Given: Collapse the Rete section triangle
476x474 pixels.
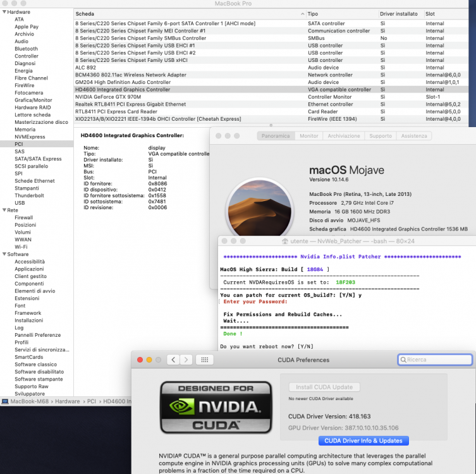Looking at the screenshot, I should coord(4,210).
